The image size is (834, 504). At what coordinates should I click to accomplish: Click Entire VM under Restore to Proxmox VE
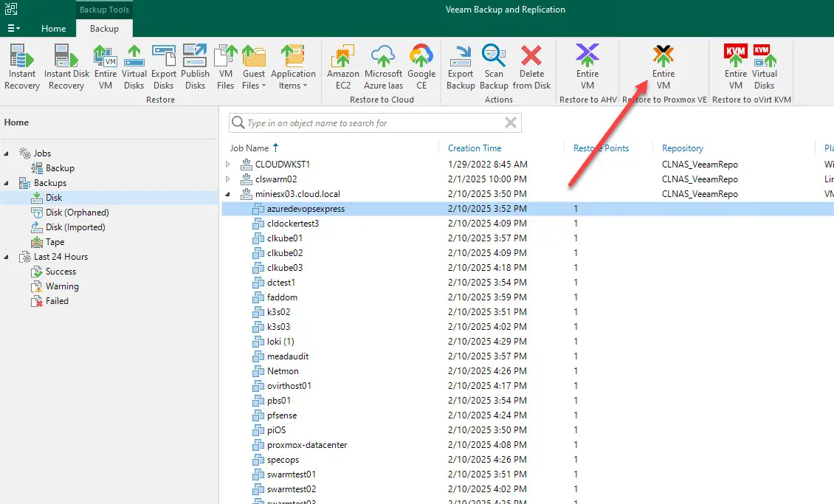click(664, 66)
